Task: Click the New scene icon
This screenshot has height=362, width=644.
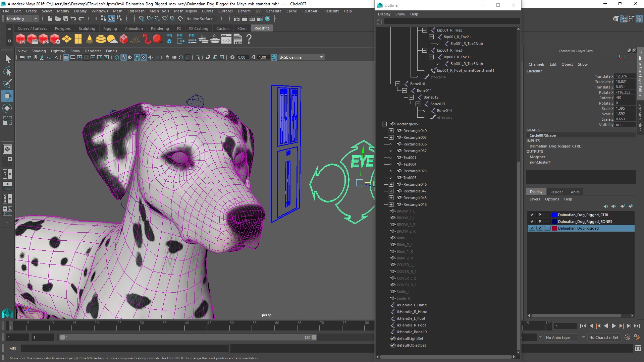Action: 50,18
